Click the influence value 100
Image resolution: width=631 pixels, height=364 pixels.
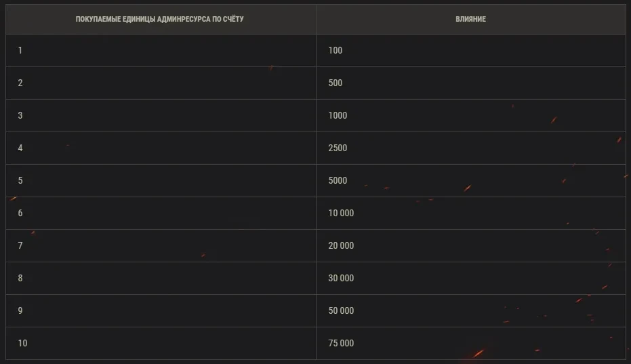coord(335,50)
